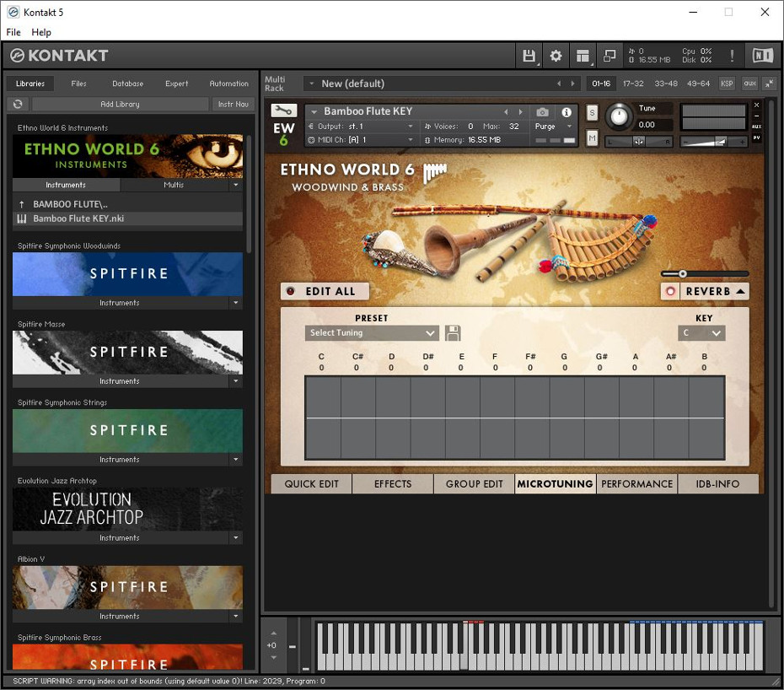Open Spitfire Masse library options arrow
Image resolution: width=784 pixels, height=690 pixels.
click(236, 381)
